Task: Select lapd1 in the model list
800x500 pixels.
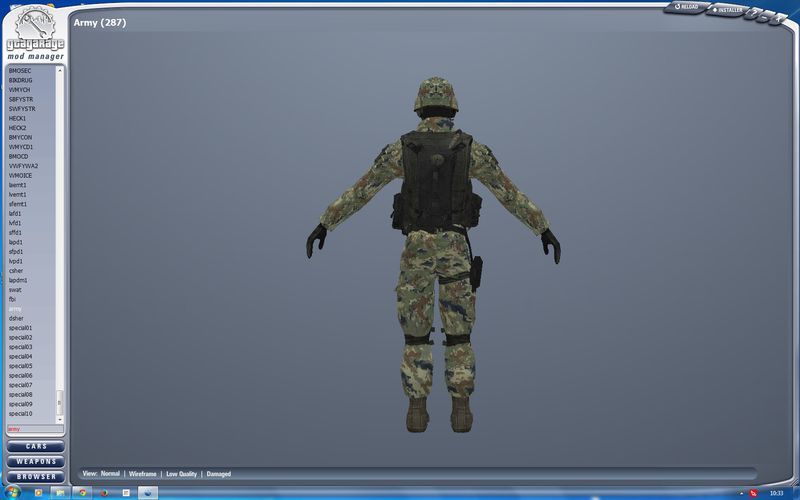Action: (16, 242)
